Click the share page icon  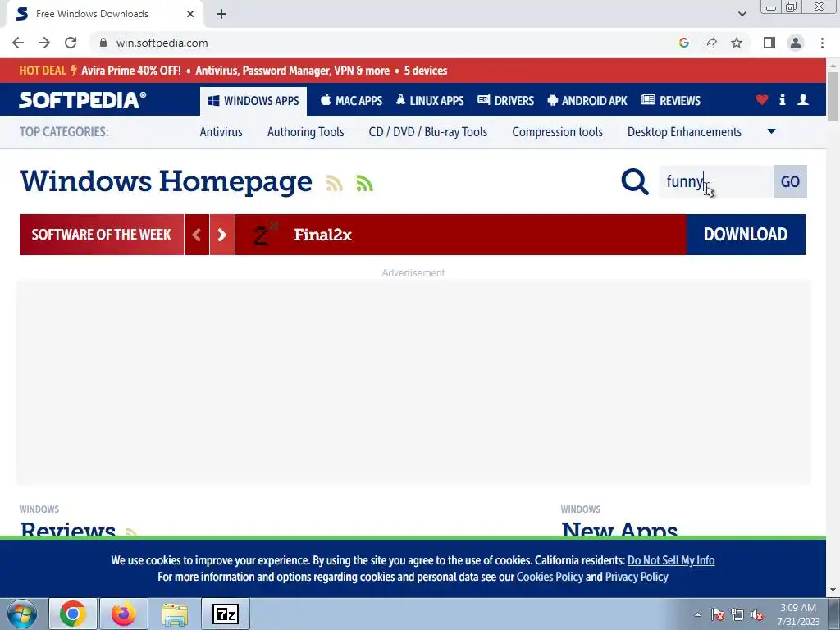(710, 43)
